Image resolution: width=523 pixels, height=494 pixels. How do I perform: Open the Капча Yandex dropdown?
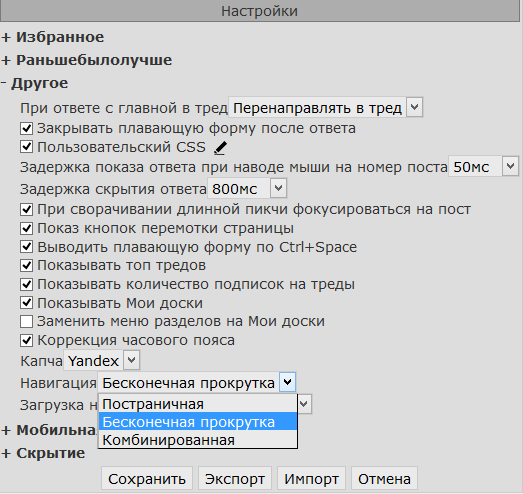click(x=101, y=360)
